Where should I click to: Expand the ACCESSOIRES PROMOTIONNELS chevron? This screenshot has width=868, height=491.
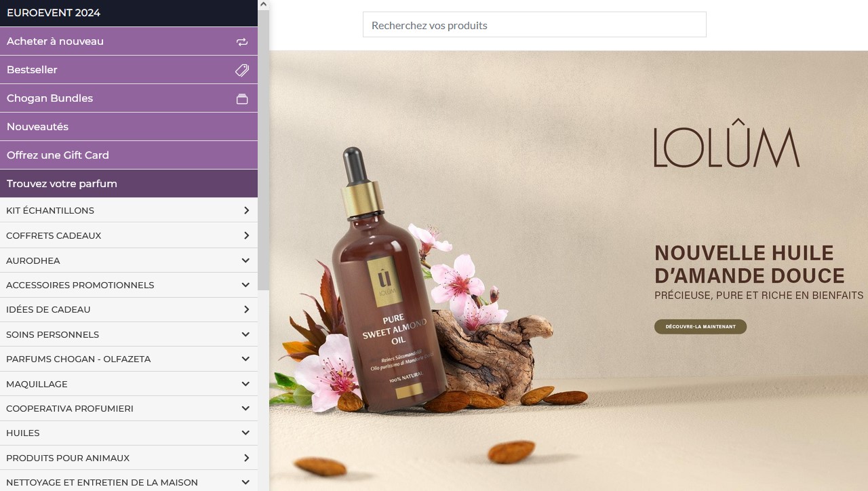(245, 285)
